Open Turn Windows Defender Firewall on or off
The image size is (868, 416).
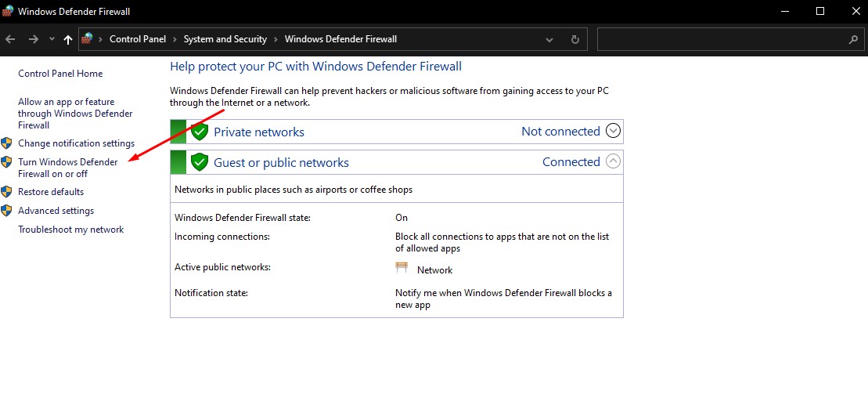pos(68,168)
